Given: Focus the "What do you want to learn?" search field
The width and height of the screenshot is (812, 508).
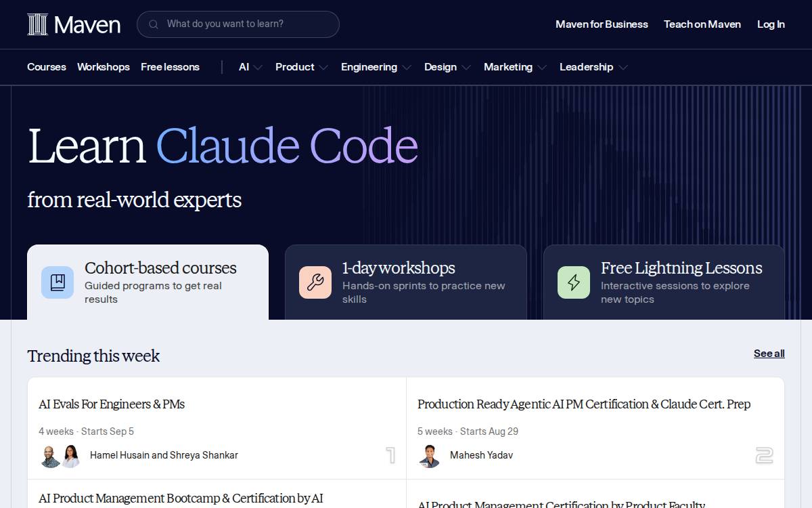Looking at the screenshot, I should click(238, 24).
